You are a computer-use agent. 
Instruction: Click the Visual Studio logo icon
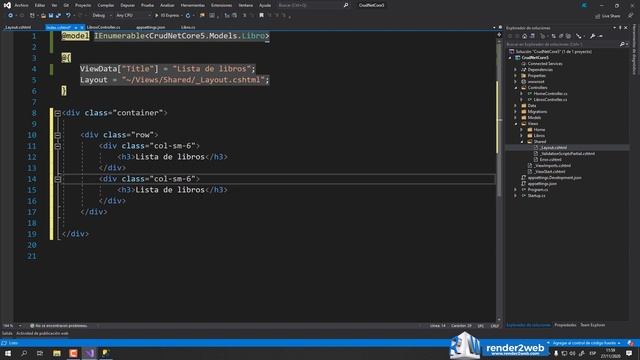pyautogui.click(x=7, y=5)
